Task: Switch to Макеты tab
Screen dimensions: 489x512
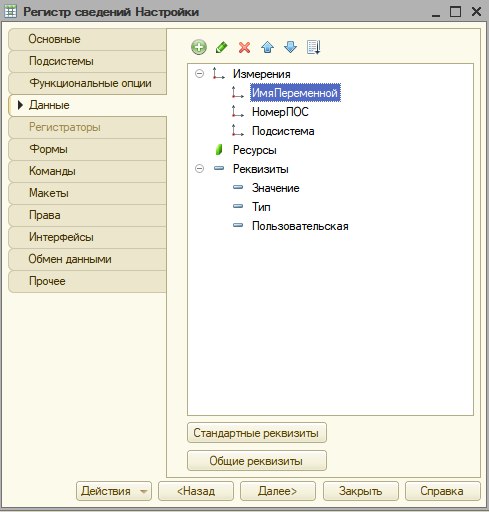Action: point(87,193)
